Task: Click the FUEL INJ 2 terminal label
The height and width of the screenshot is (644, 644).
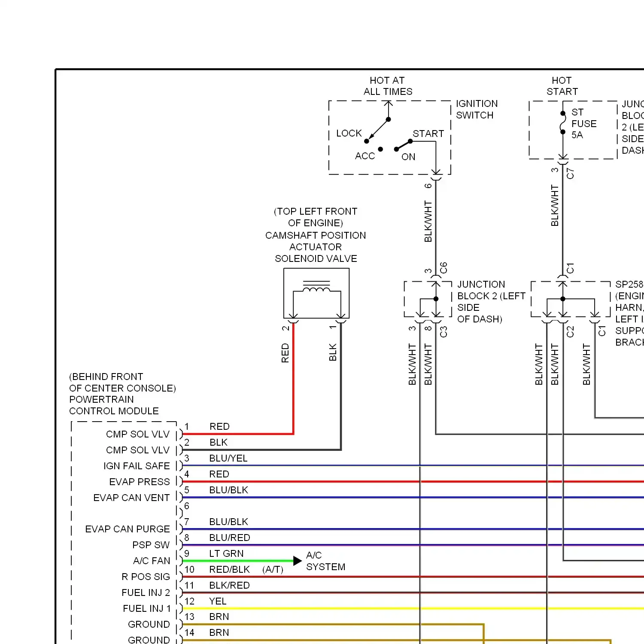Action: pyautogui.click(x=146, y=593)
